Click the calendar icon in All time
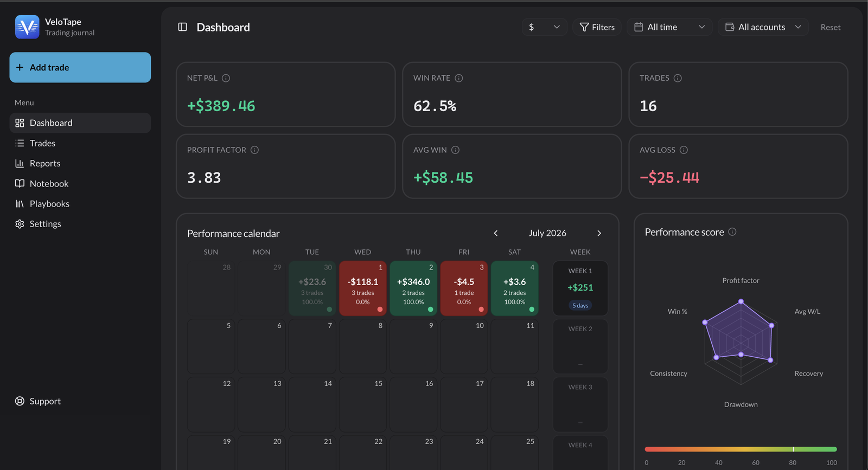 [x=639, y=27]
